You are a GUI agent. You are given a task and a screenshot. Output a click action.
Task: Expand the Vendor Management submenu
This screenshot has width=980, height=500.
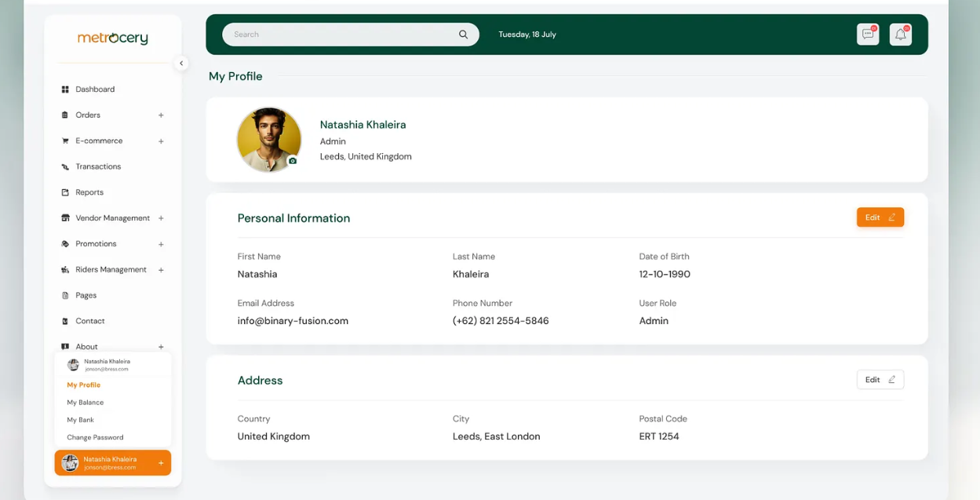click(x=161, y=218)
